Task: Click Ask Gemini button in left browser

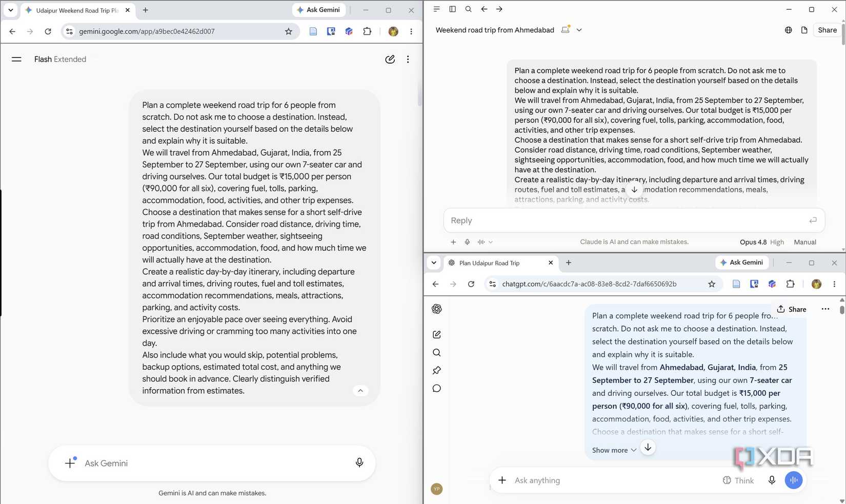Action: (318, 10)
